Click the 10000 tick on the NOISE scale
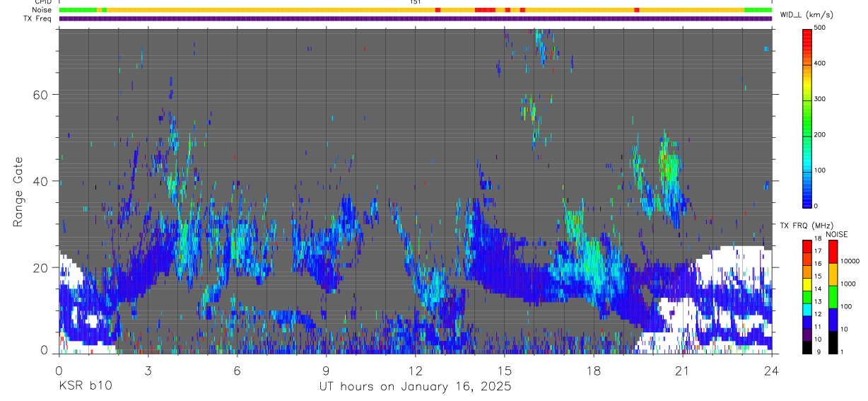The width and height of the screenshot is (868, 401). click(850, 261)
